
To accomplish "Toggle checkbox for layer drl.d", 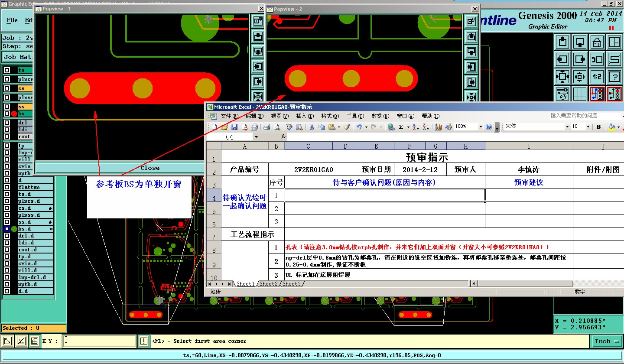I will coord(7,236).
